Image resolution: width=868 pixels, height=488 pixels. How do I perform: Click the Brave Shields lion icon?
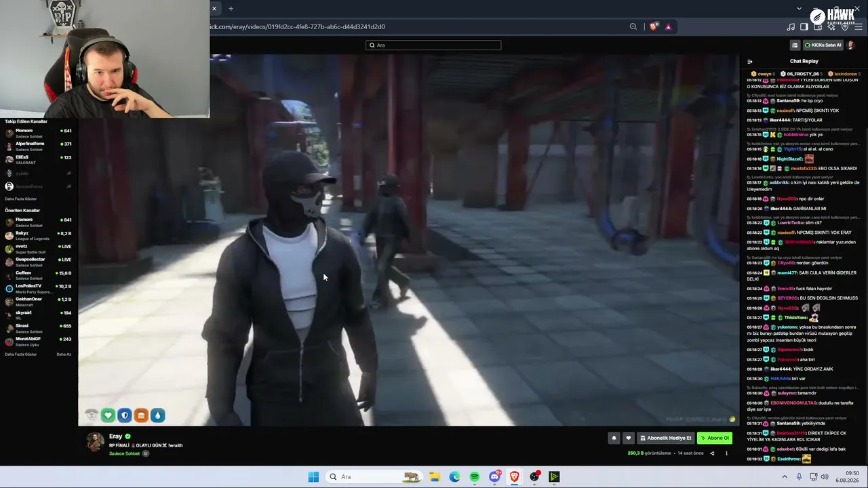click(653, 26)
